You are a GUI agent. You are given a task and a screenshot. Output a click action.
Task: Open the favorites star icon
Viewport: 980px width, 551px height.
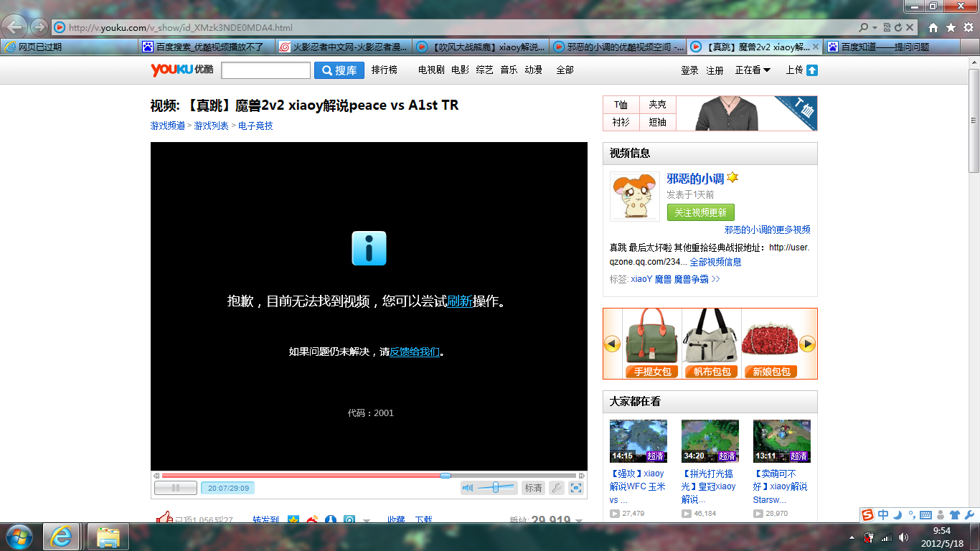pyautogui.click(x=951, y=27)
